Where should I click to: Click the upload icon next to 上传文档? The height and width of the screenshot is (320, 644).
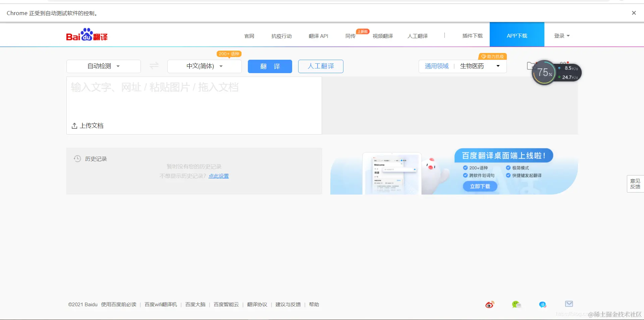pyautogui.click(x=74, y=126)
